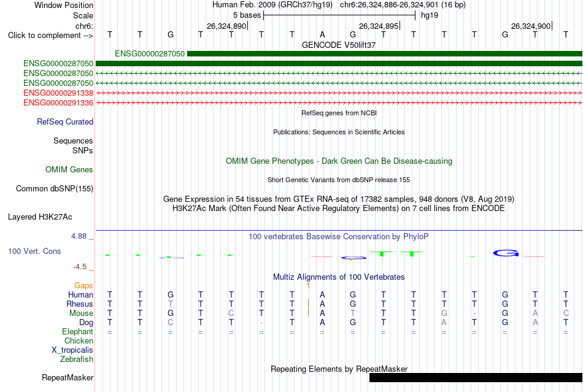This screenshot has height=392, width=583.
Task: Click the Rhesus species label
Action: 80,304
